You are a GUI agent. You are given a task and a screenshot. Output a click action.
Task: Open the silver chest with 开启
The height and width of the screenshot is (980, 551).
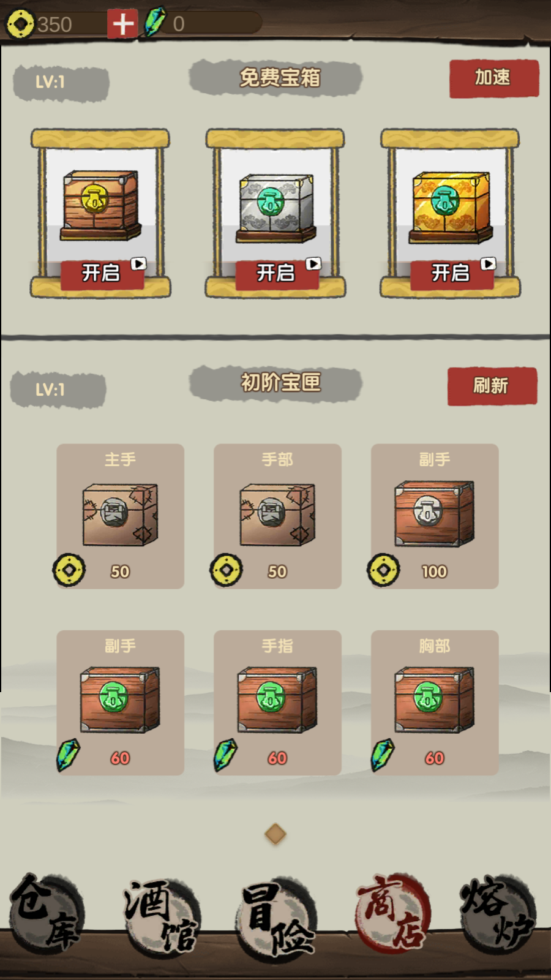click(277, 274)
